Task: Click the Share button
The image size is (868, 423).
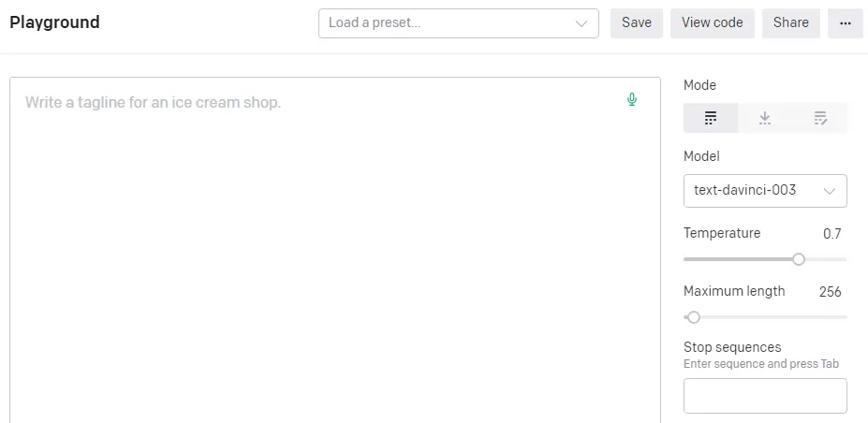Action: 791,23
